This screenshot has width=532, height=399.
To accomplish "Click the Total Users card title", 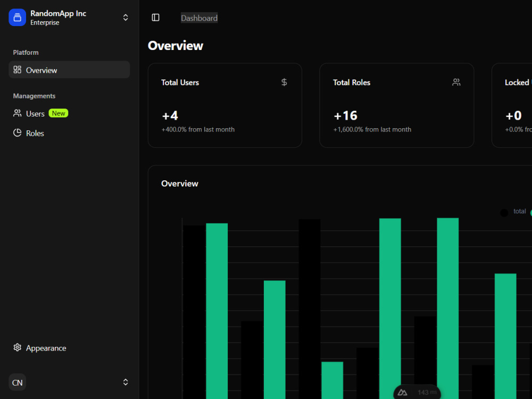I will click(180, 82).
